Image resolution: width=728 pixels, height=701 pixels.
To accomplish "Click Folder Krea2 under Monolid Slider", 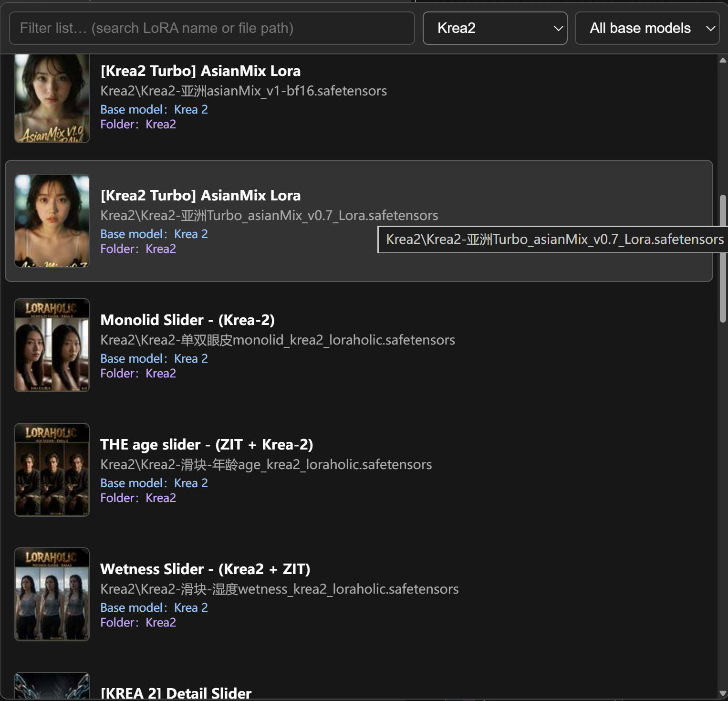I will point(138,373).
